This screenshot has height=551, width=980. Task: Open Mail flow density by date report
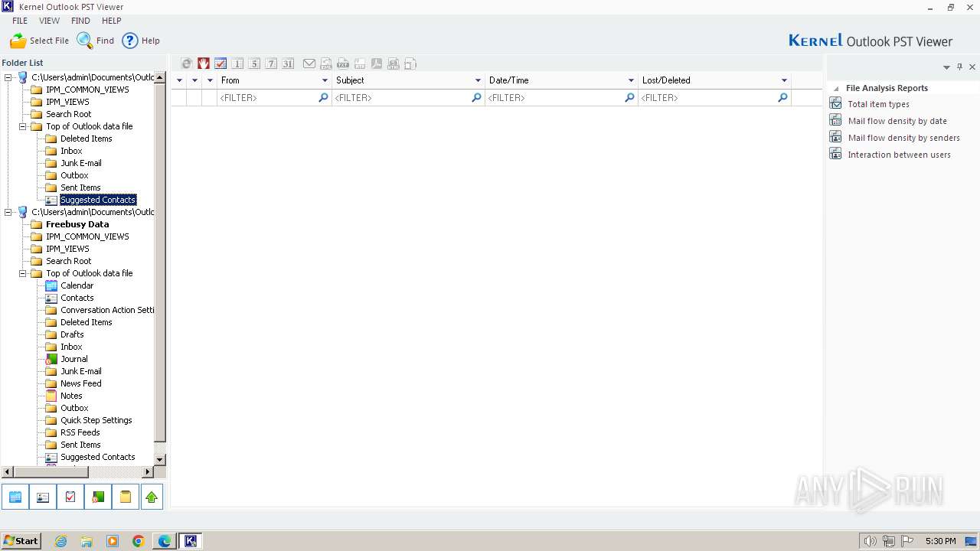click(897, 121)
